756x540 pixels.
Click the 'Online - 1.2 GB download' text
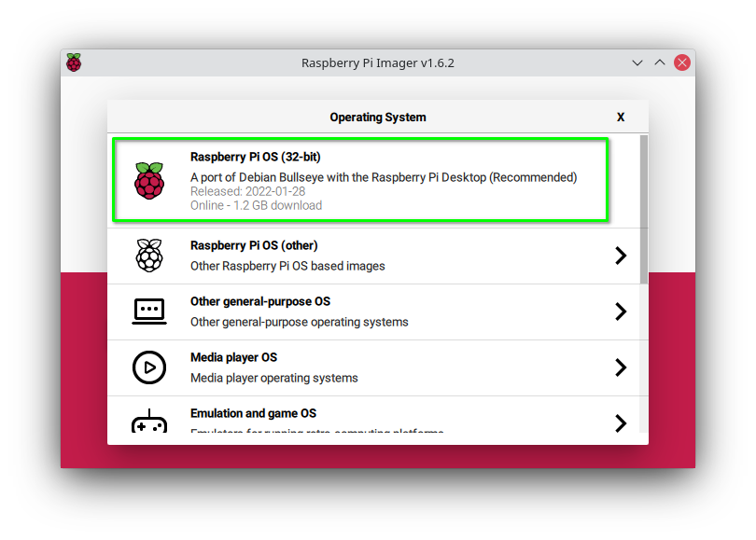click(x=256, y=205)
